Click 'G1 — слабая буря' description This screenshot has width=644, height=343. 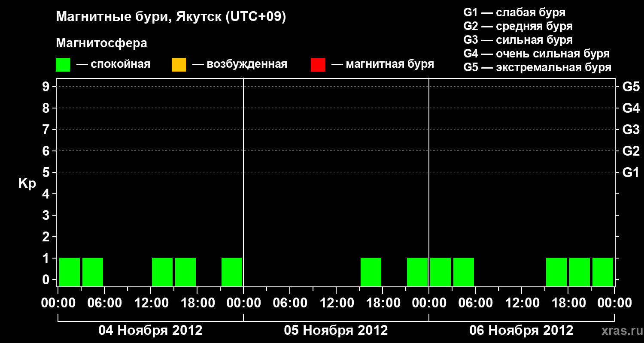(514, 12)
